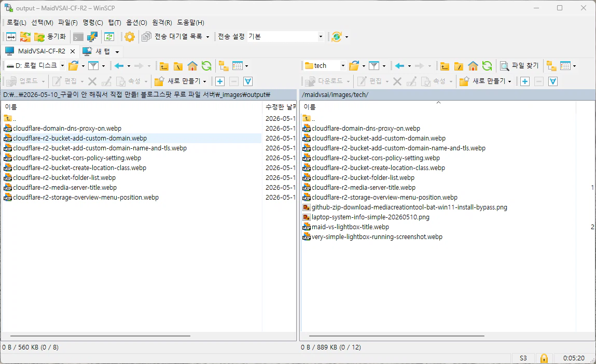Click remote panel filter funnel icon
The height and width of the screenshot is (364, 596).
[374, 66]
